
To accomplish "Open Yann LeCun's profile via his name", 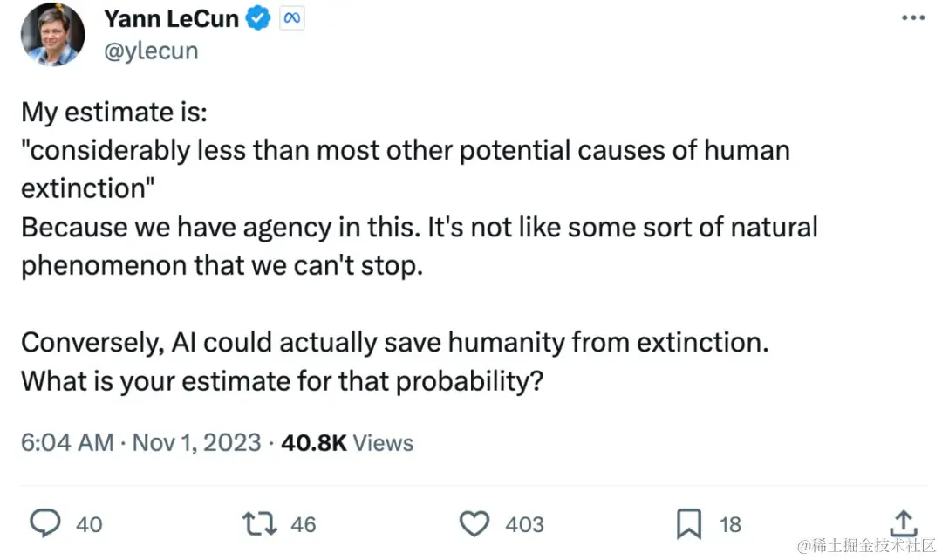I will pos(170,17).
